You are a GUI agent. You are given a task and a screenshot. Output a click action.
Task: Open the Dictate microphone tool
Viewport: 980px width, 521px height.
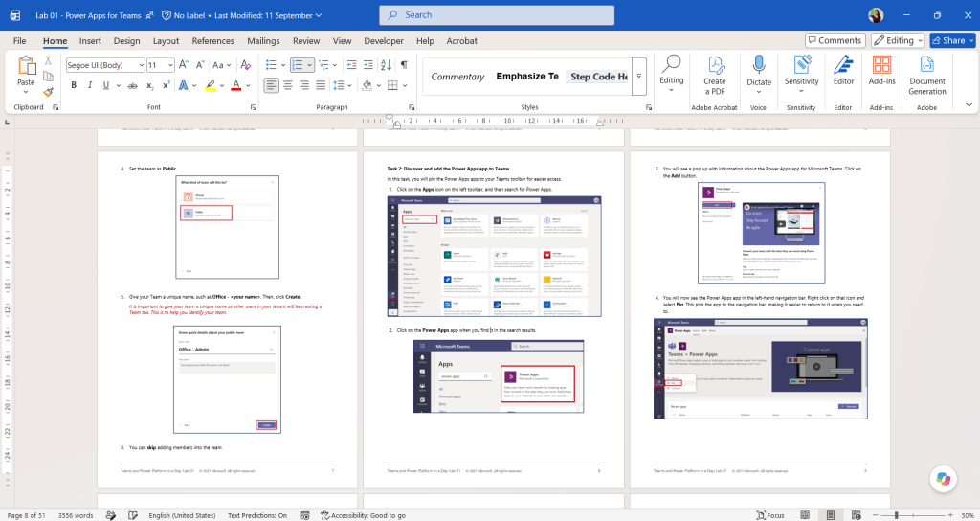(x=759, y=75)
